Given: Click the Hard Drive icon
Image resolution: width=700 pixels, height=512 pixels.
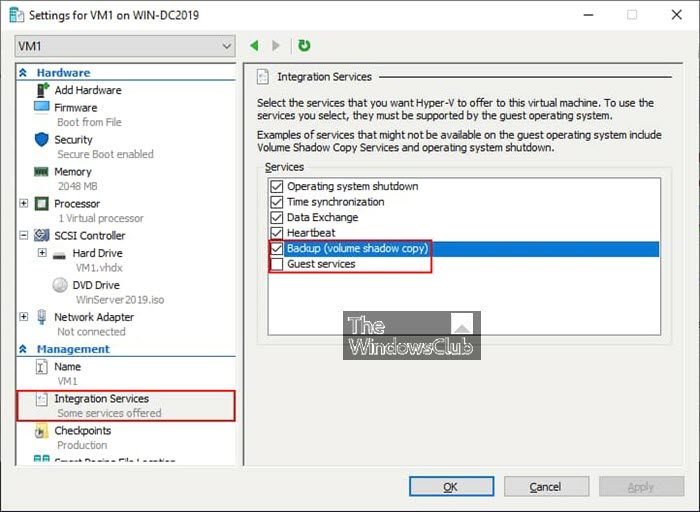Looking at the screenshot, I should 59,256.
